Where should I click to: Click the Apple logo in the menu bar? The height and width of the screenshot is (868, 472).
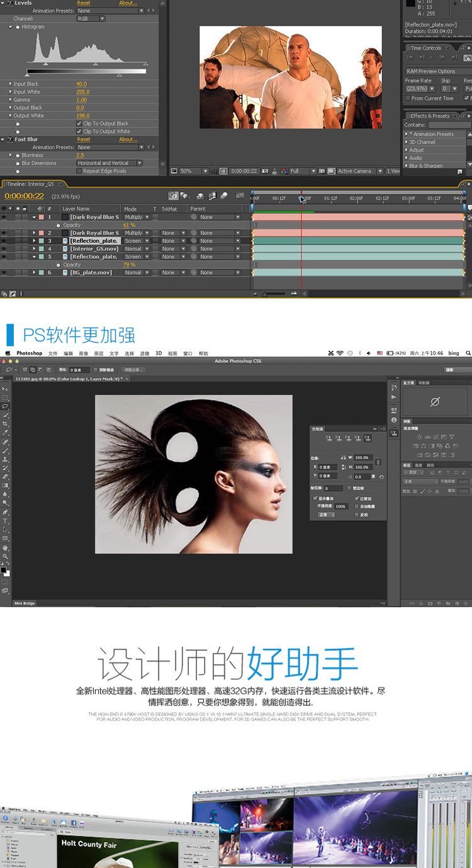pyautogui.click(x=8, y=353)
